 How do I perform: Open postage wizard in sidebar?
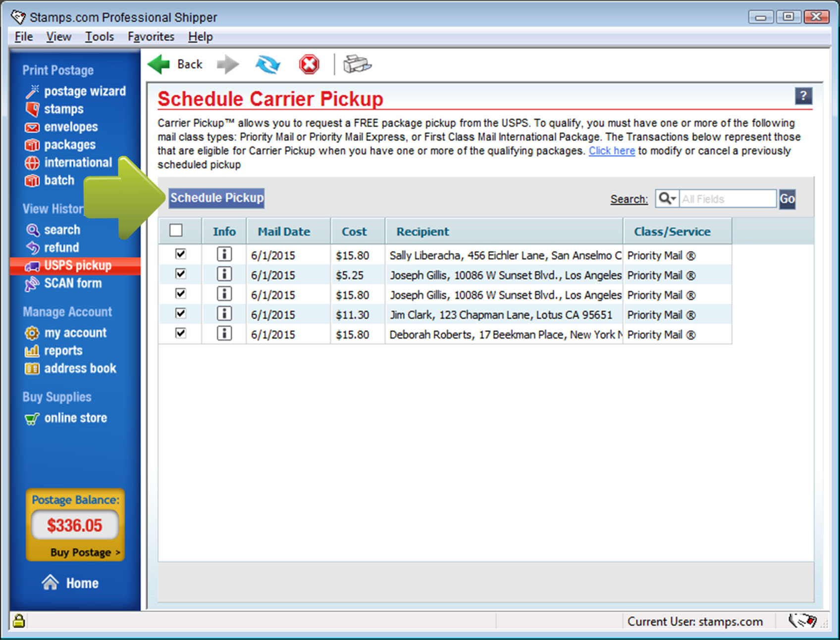[76, 91]
